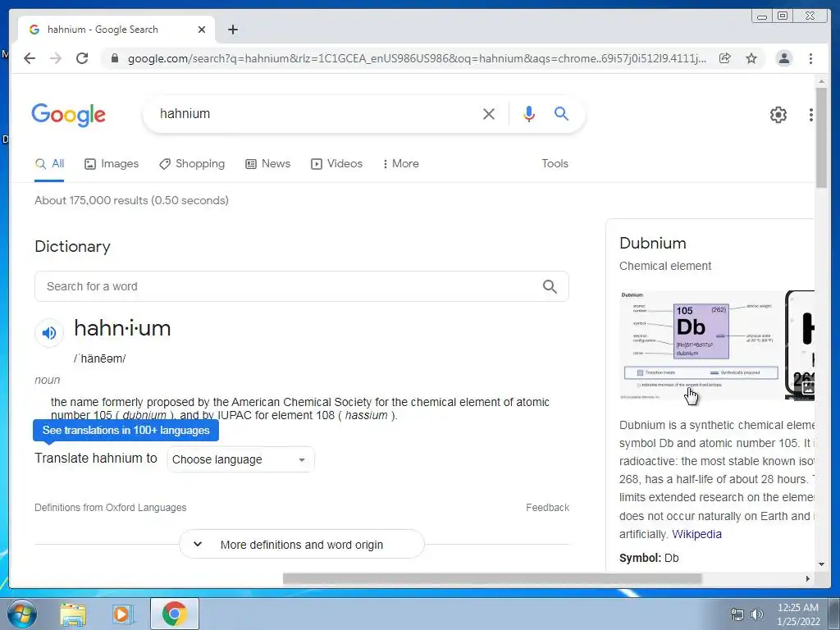Click 'Definitions from Oxford Languages' text
840x630 pixels.
pos(111,507)
